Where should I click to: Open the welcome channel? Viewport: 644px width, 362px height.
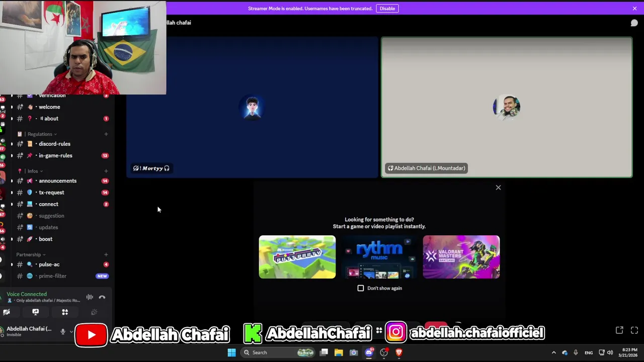click(60, 107)
